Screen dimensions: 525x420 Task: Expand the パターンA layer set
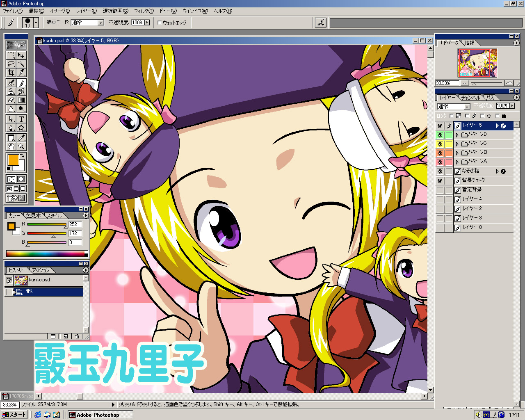pos(457,162)
